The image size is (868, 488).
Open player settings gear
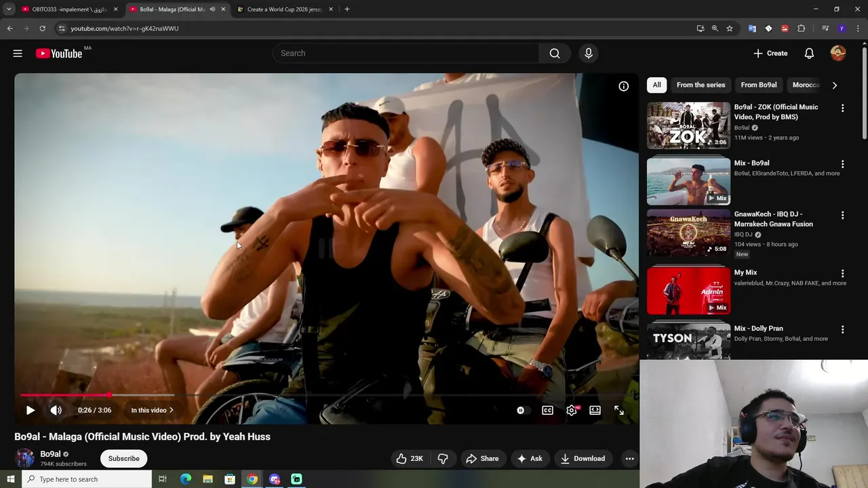click(572, 410)
